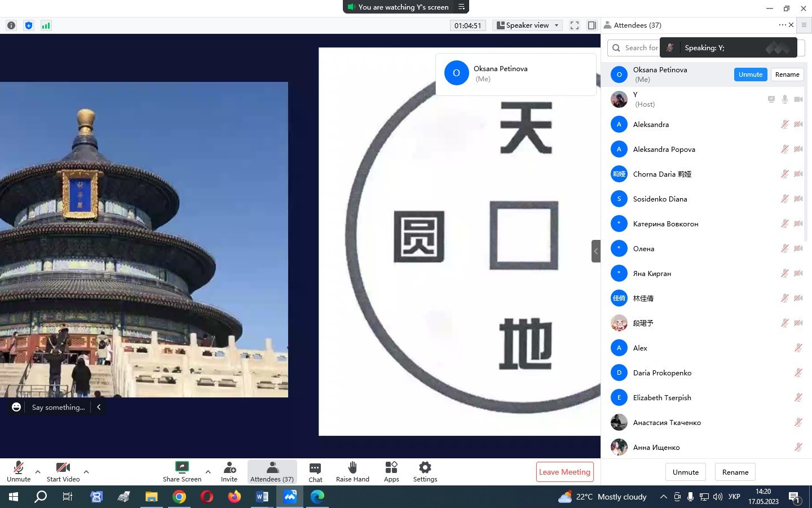The image size is (812, 508).
Task: Open the Apps menu
Action: pos(391,472)
